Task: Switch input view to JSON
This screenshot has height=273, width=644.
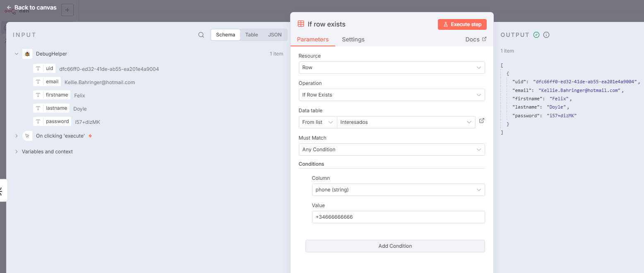Action: (x=275, y=35)
